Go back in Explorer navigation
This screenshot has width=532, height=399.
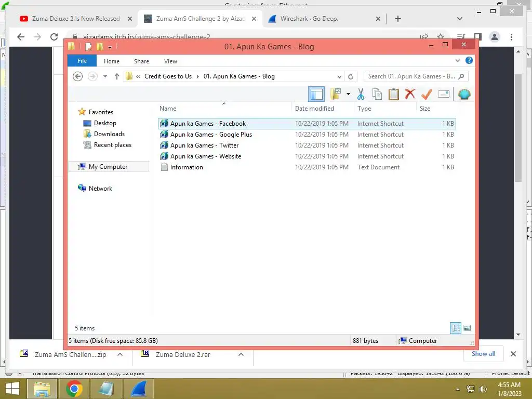click(78, 76)
